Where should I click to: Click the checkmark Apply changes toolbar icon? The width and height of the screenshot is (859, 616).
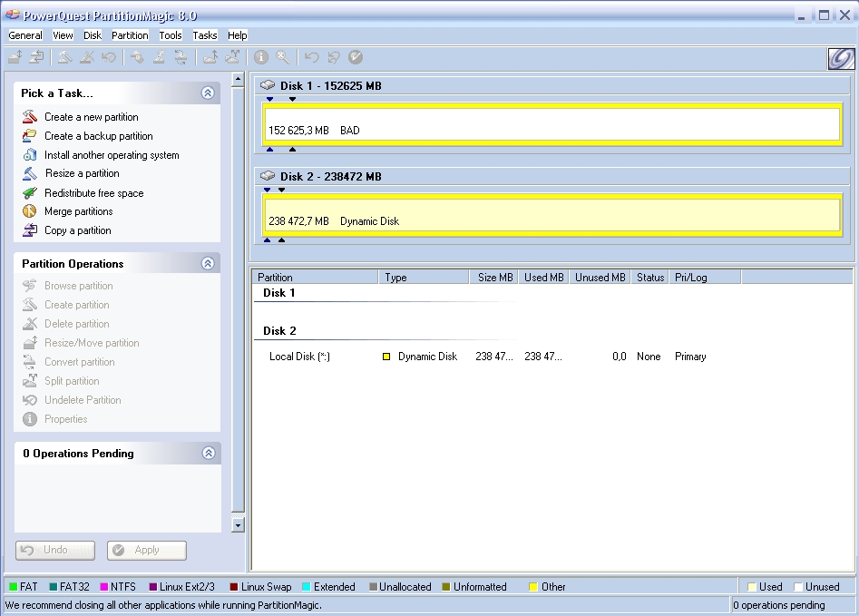point(356,57)
